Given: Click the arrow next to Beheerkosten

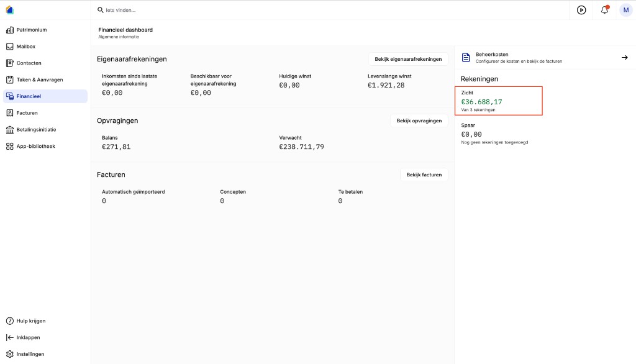Looking at the screenshot, I should pyautogui.click(x=625, y=58).
